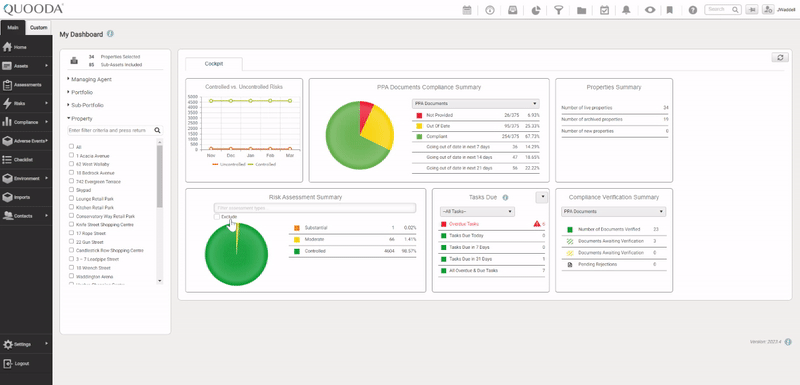The image size is (800, 385).
Task: Check the 18 Bedrock Avenue checkbox
Action: (71, 172)
